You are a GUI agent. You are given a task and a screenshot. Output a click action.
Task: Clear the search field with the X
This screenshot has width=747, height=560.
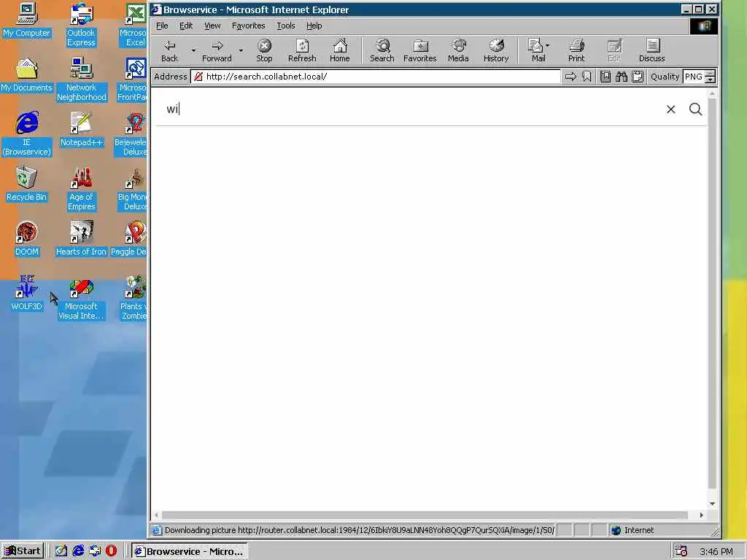(x=671, y=109)
